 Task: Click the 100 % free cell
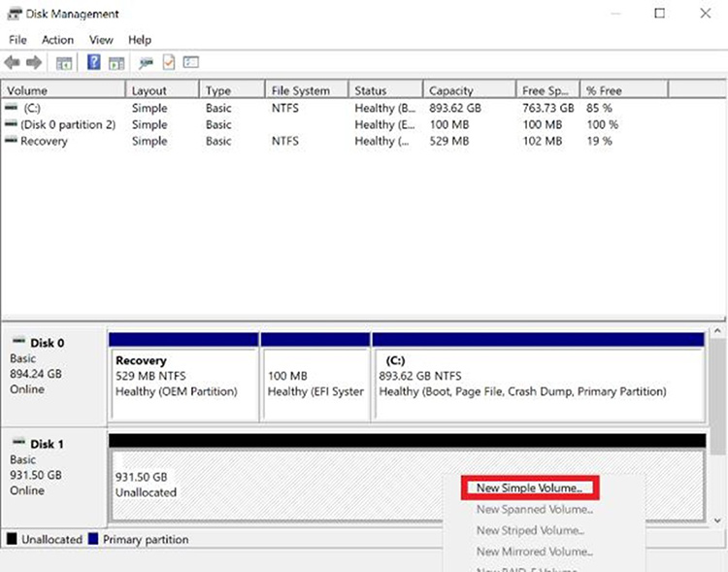603,124
